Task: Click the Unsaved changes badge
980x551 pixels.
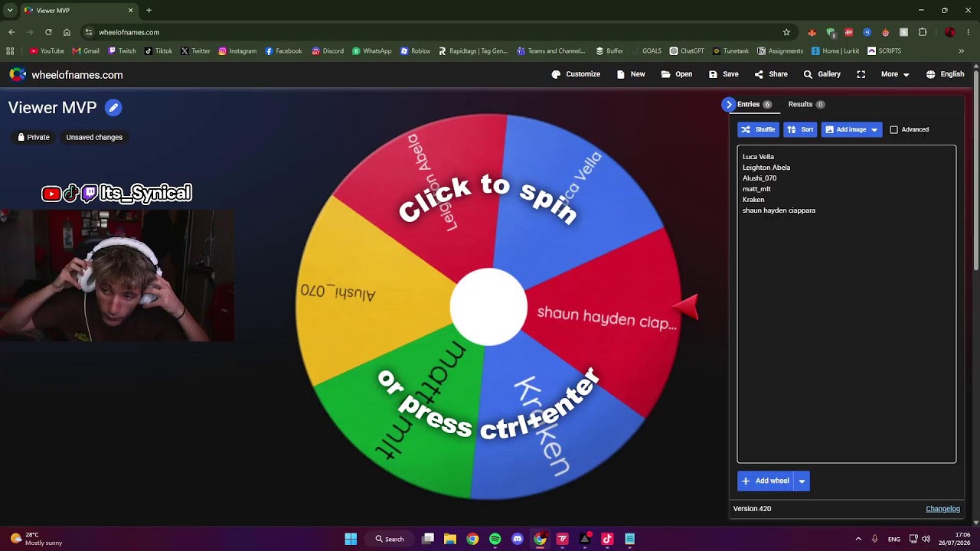Action: click(x=94, y=137)
